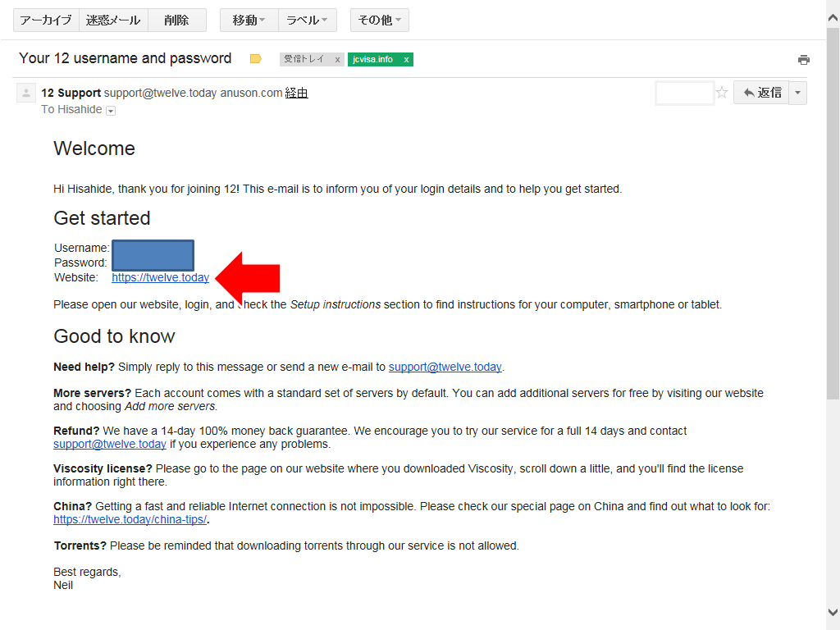Click the print icon for this email
Image resolution: width=840 pixels, height=630 pixels.
click(803, 59)
